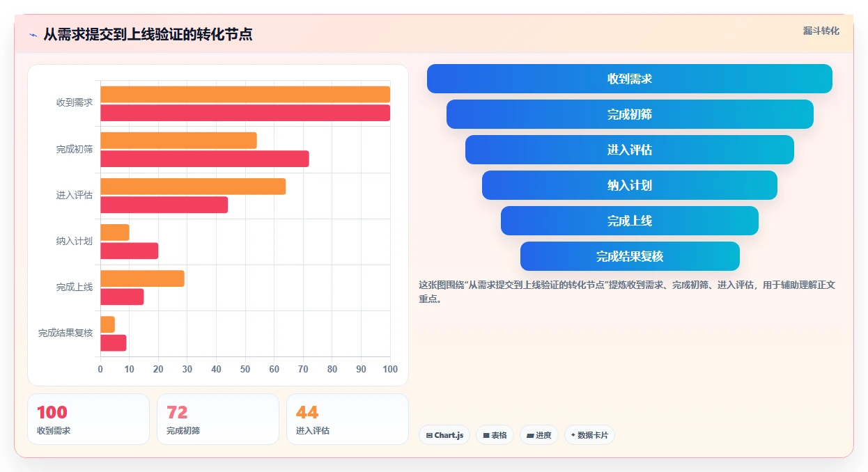Click the 完成初筛 y-axis label
Image resolution: width=868 pixels, height=472 pixels.
(75, 149)
